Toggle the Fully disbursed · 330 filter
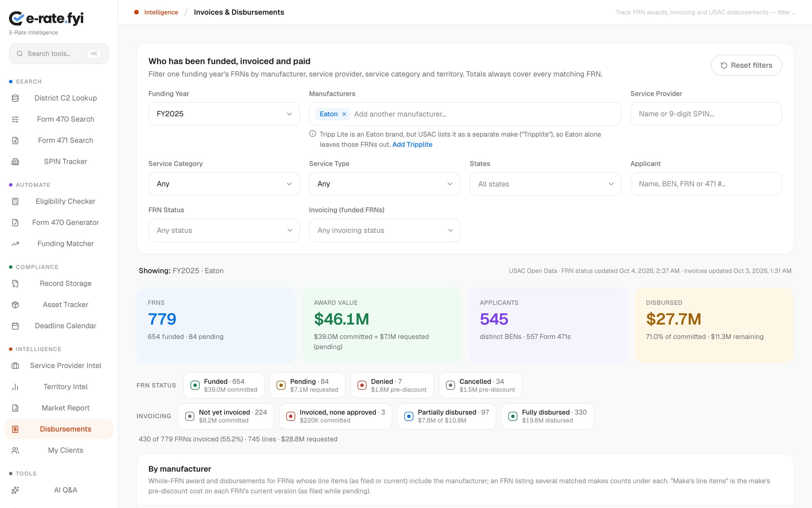The image size is (812, 508). coord(547,416)
